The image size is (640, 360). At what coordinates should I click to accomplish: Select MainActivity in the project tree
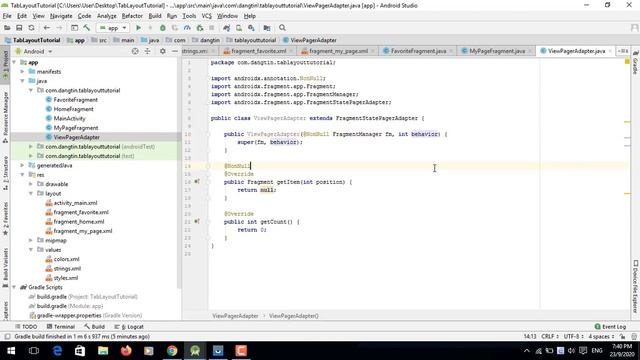point(69,118)
